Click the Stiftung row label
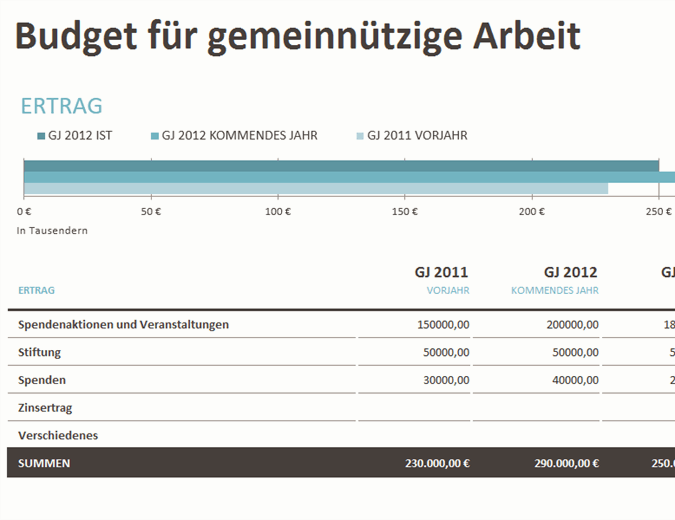 click(x=39, y=352)
